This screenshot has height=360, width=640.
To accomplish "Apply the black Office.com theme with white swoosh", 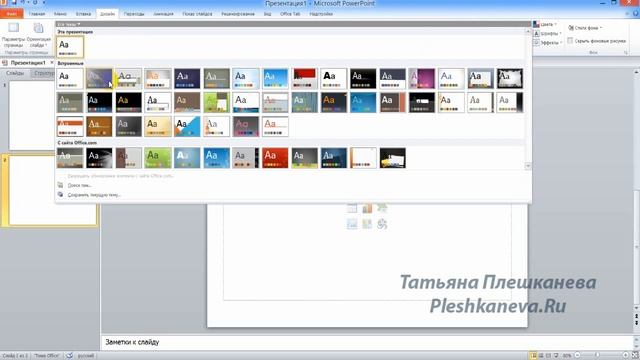I will [99, 158].
